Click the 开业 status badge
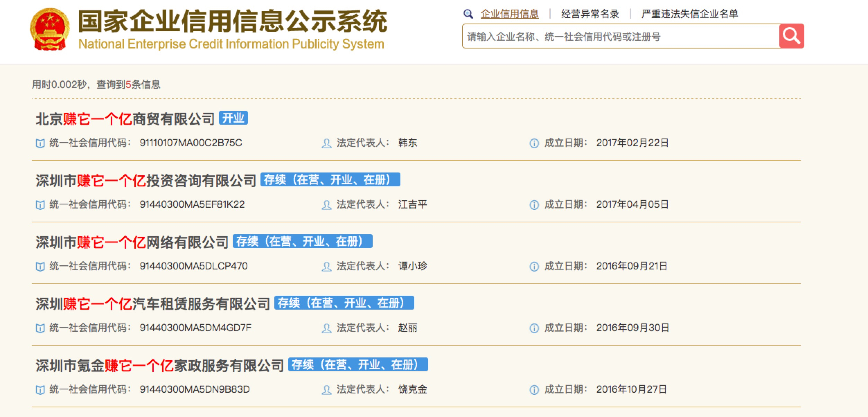The height and width of the screenshot is (417, 868). (x=233, y=118)
